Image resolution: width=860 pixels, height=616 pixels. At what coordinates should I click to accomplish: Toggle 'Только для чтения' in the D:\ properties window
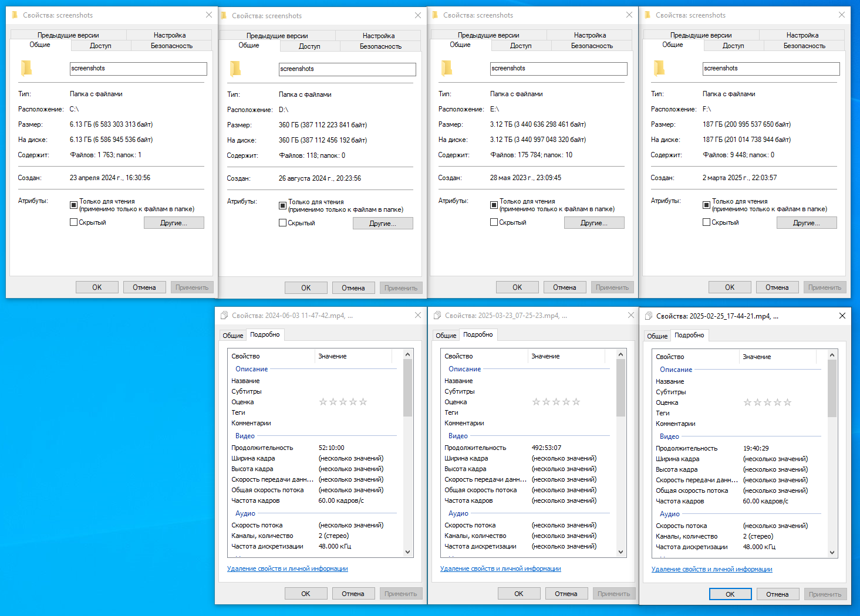pyautogui.click(x=283, y=205)
